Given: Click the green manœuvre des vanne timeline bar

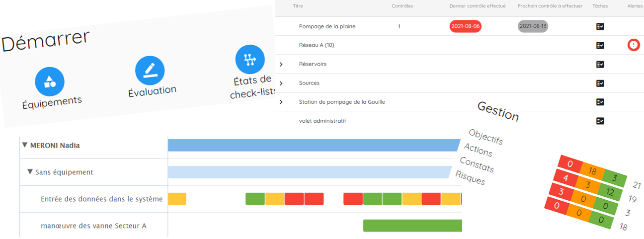Looking at the screenshot, I should coord(412,226).
